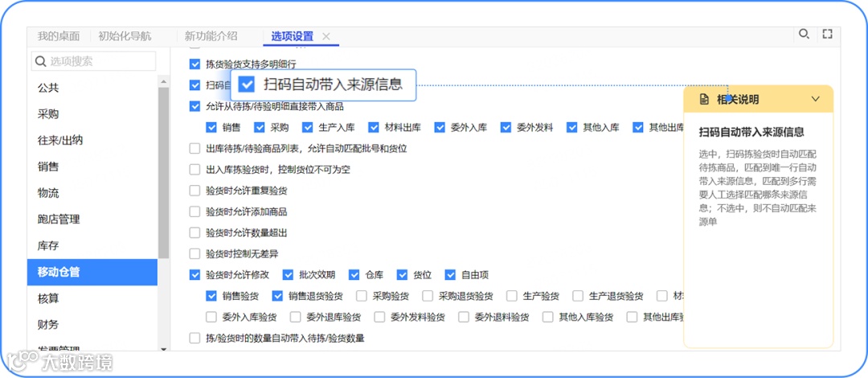Enable 拣/验货时的数量自动带入待拣/验货数量
This screenshot has width=868, height=378.
[x=194, y=338]
